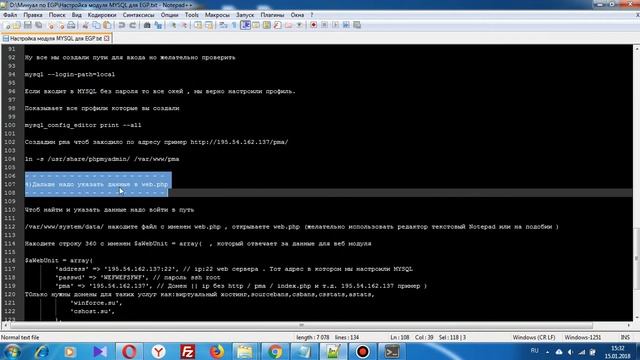Screen dimensions: 640x360
Task: Click the Close All toolbar icon
Action: [x=61, y=25]
